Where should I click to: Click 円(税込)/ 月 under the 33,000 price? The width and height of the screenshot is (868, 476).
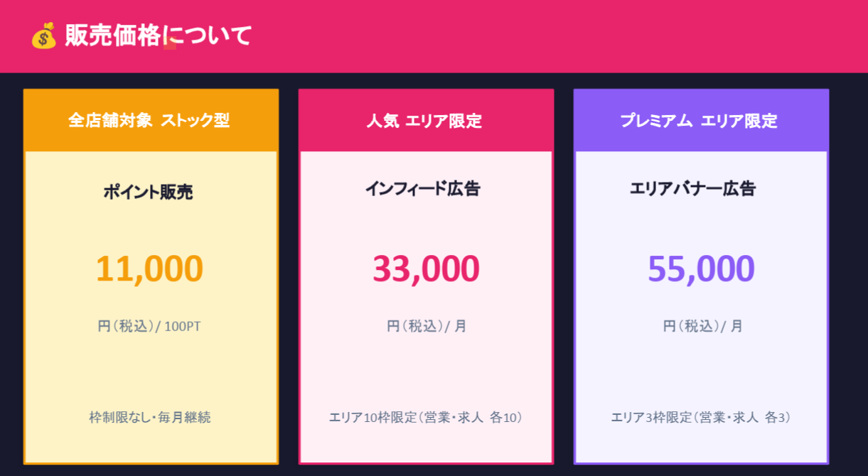click(x=427, y=326)
